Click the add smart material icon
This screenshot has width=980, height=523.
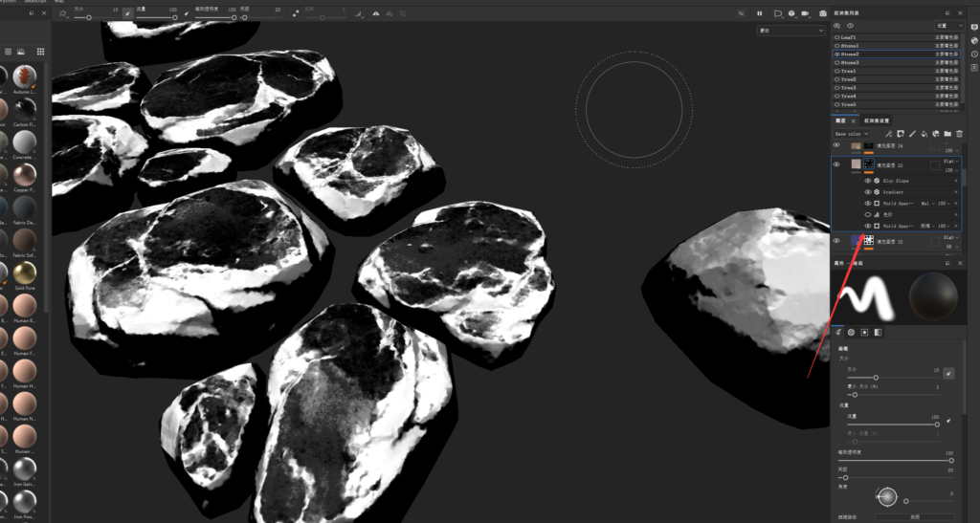pos(936,134)
